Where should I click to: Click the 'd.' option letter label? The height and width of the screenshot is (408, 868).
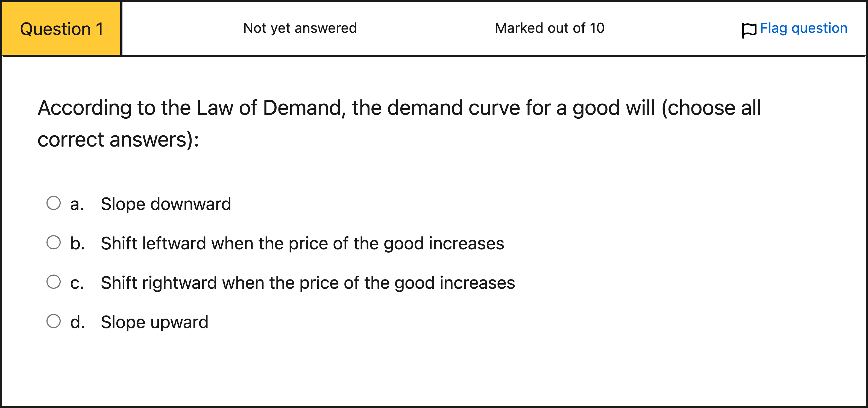pos(77,322)
